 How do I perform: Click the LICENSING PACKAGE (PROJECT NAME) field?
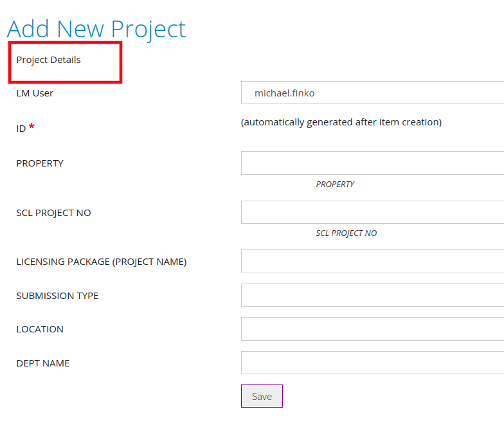click(373, 261)
